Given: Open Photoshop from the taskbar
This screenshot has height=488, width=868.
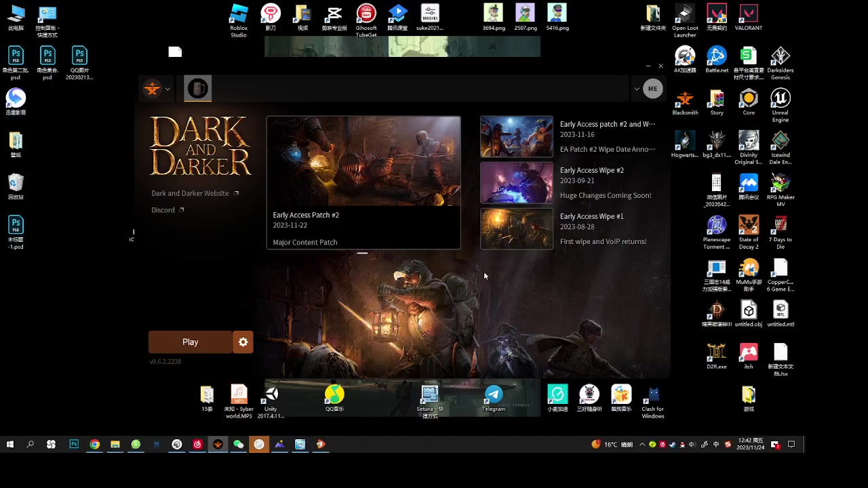Looking at the screenshot, I should (74, 445).
